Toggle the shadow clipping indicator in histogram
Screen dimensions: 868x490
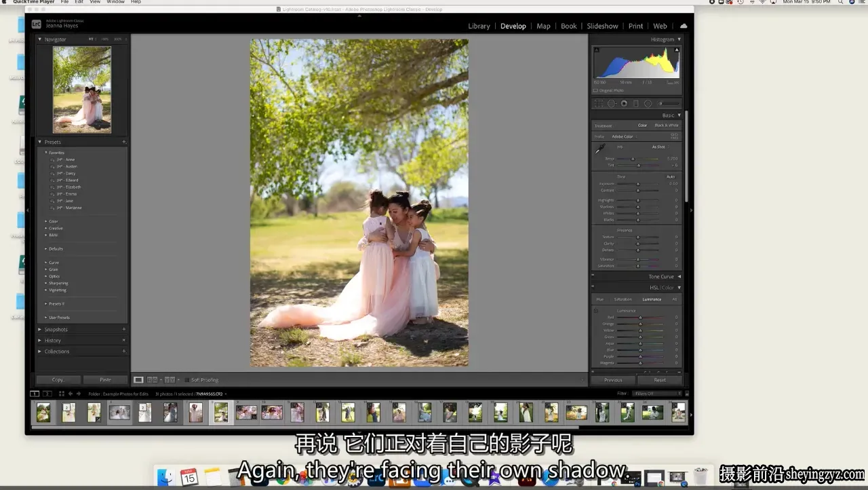(x=597, y=50)
